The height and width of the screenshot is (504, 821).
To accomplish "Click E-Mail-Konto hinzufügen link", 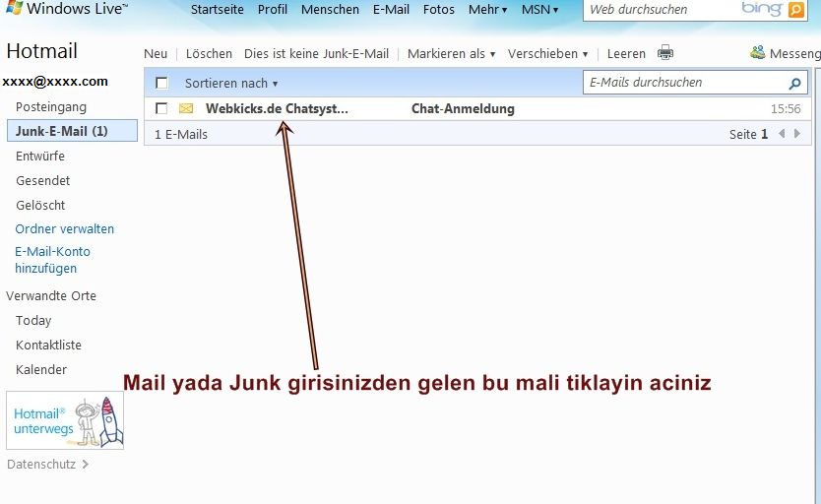I will (52, 260).
